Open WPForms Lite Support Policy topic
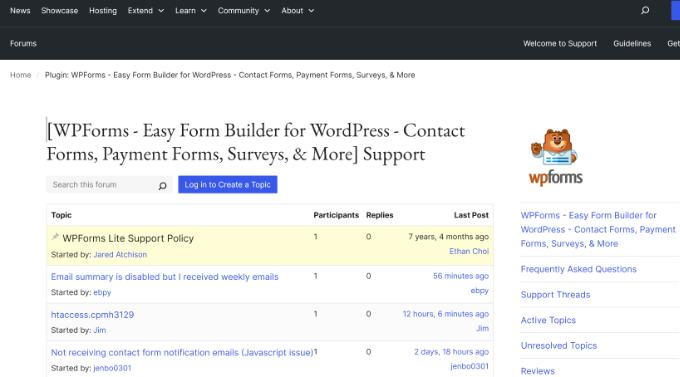The width and height of the screenshot is (680, 377). 128,238
